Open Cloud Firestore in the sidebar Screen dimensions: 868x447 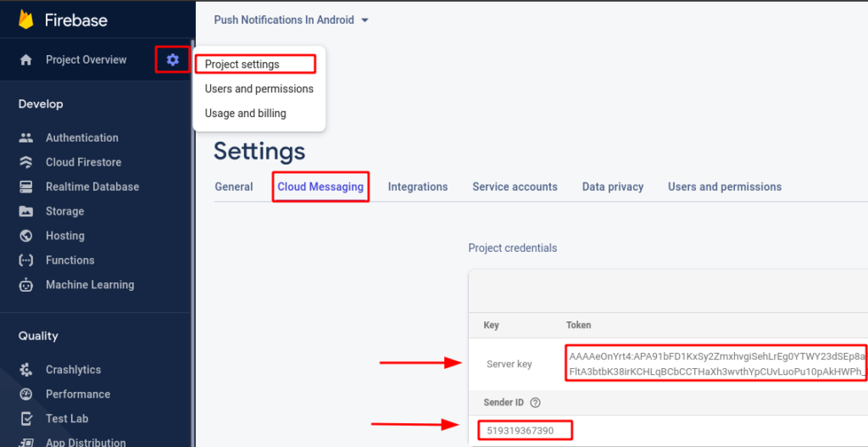(x=84, y=162)
